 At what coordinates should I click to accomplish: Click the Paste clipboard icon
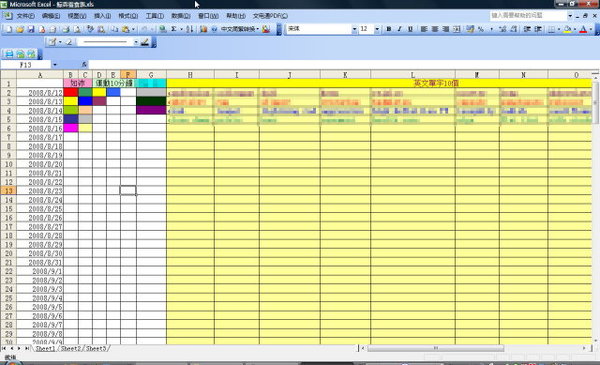[126, 29]
